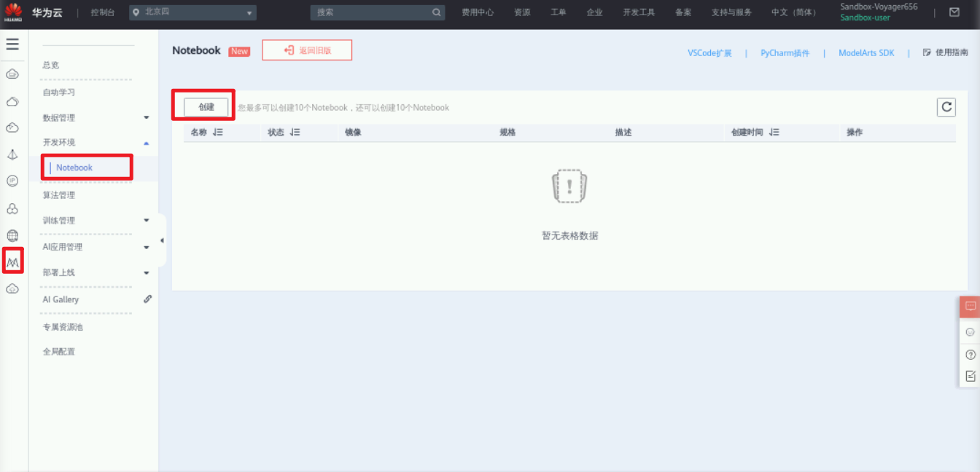Viewport: 980px width, 472px height.
Task: Open 资源 in top bar
Action: tap(522, 12)
